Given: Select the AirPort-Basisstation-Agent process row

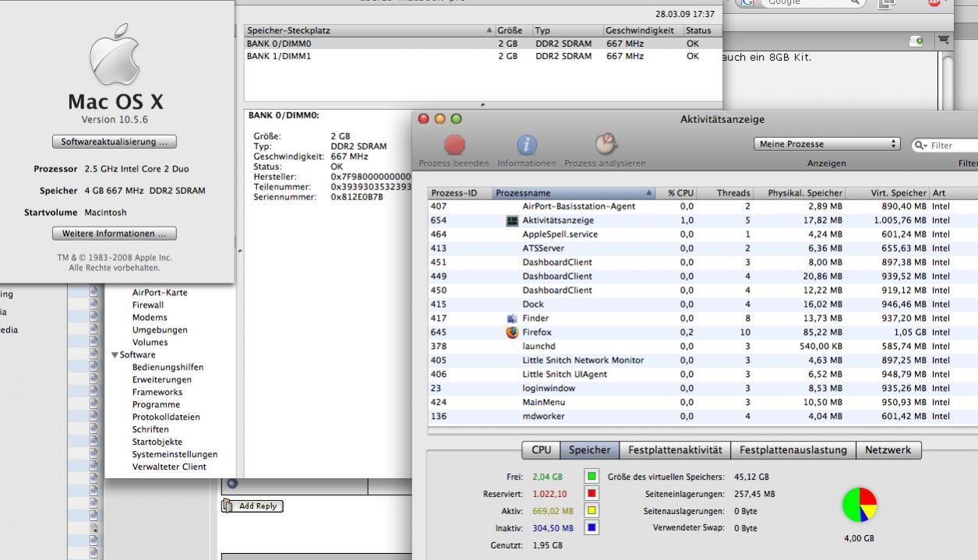Looking at the screenshot, I should tap(701, 206).
